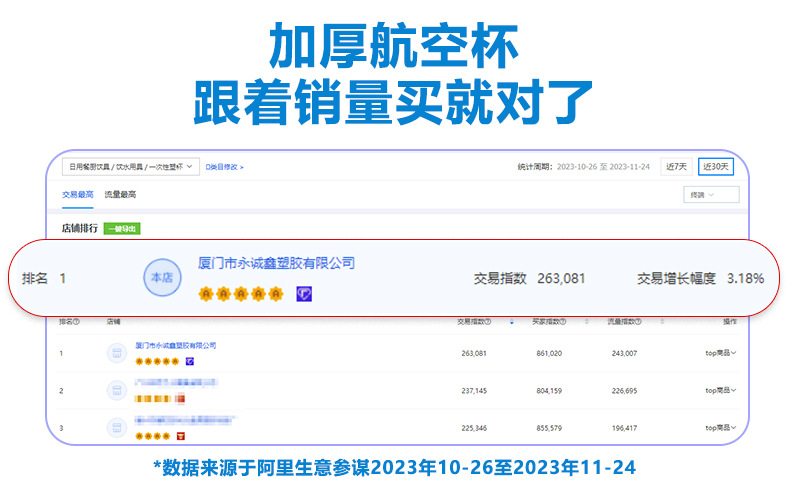
Task: Open the 日用餐厨饮具 category dropdown
Action: pyautogui.click(x=130, y=167)
